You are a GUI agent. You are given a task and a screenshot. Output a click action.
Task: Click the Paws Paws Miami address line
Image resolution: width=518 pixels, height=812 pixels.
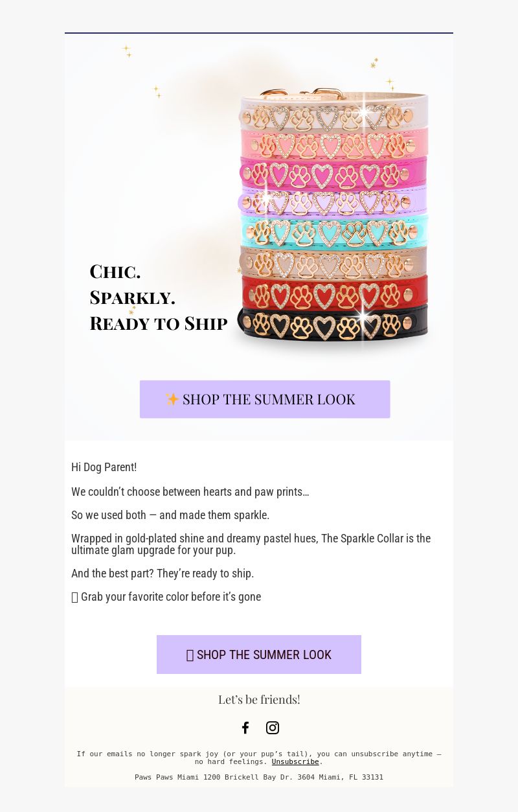tap(259, 777)
